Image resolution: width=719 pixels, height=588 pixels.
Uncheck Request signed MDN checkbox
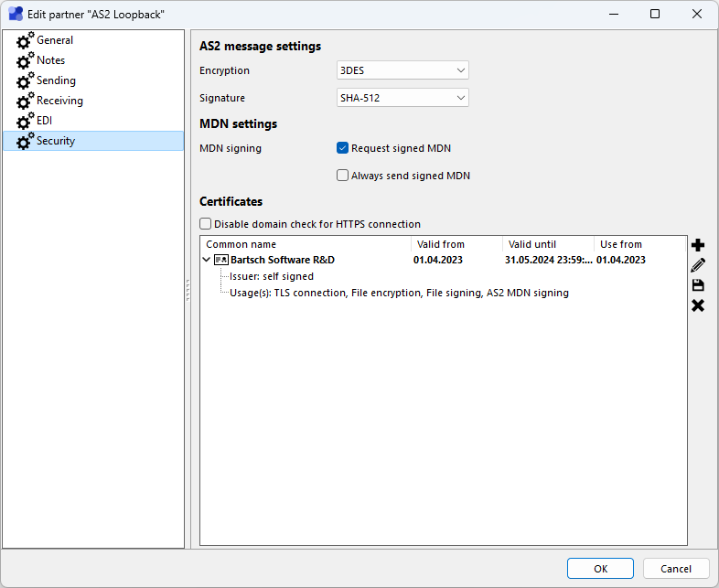[343, 148]
